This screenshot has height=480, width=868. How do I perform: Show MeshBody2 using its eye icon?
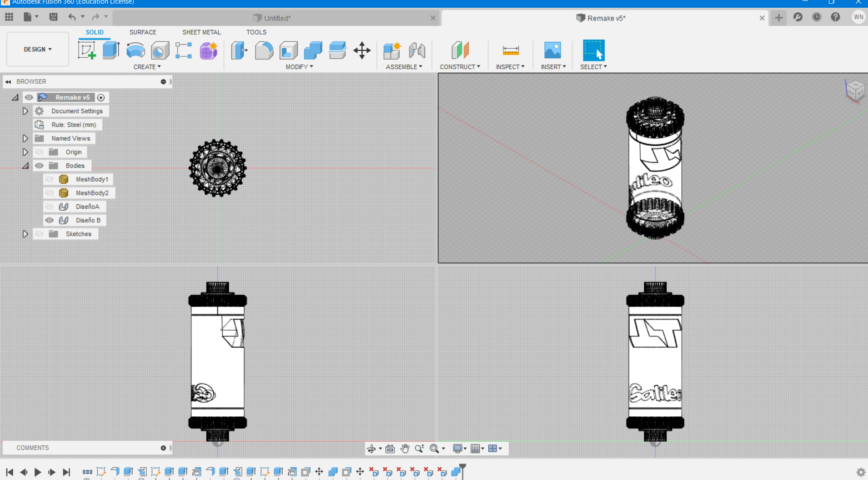(x=50, y=193)
